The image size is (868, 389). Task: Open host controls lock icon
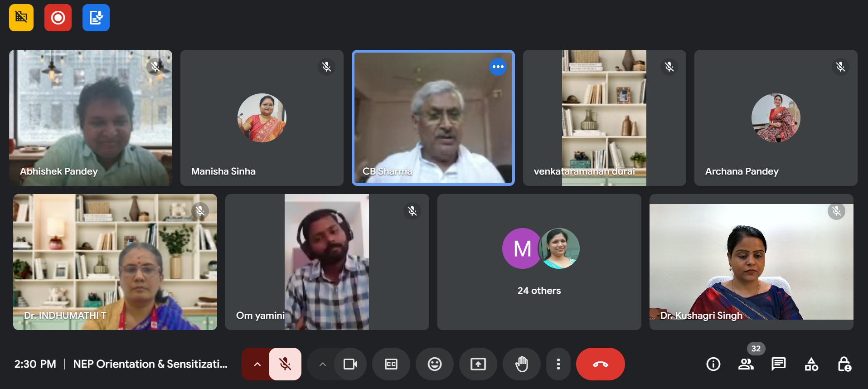click(844, 364)
